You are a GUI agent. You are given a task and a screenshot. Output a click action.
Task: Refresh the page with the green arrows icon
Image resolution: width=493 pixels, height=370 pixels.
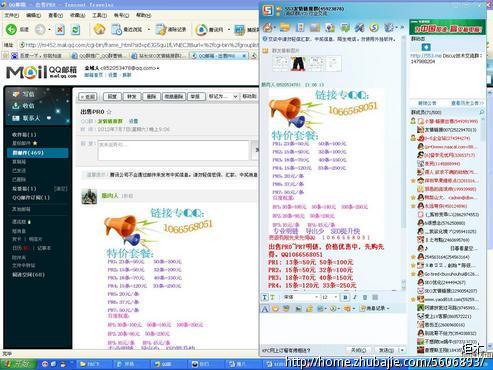(x=76, y=30)
